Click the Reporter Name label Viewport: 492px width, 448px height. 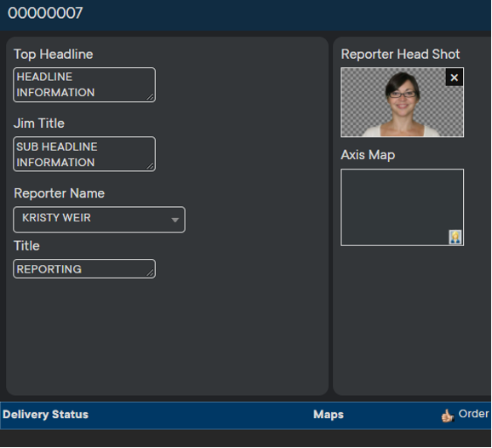[59, 193]
